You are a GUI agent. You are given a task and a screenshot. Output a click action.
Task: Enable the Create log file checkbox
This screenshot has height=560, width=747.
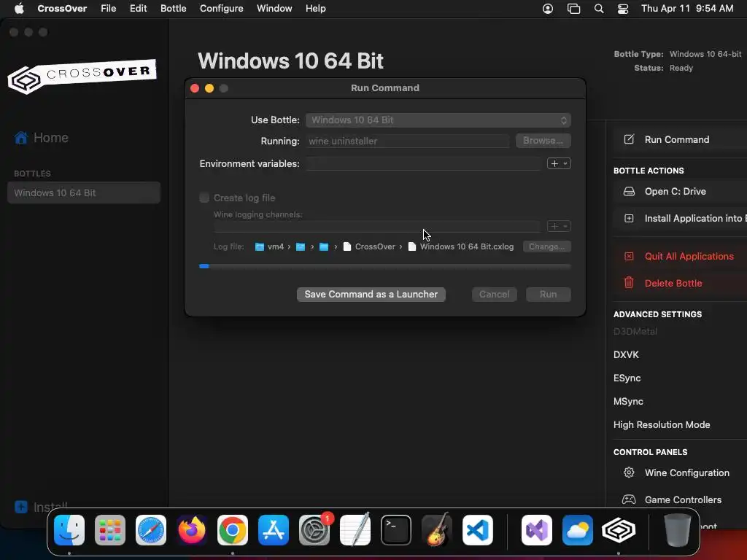point(204,198)
